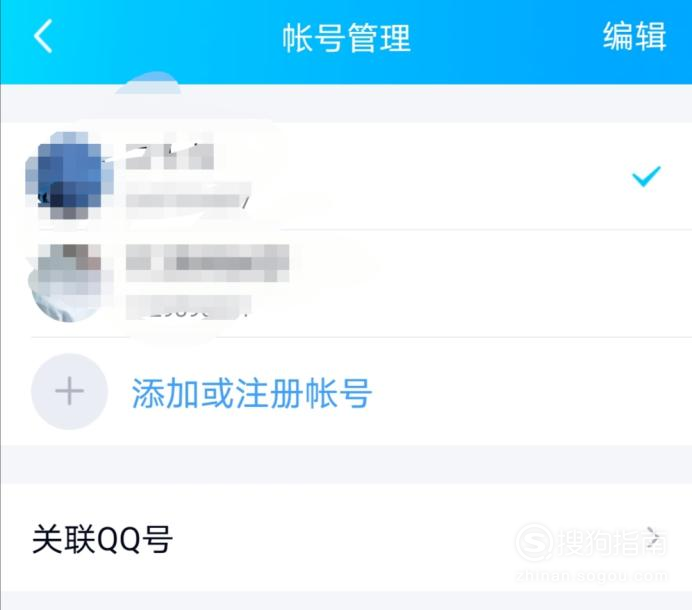The image size is (692, 610).
Task: Tap 添加或注册帐号 link
Action: [x=252, y=393]
